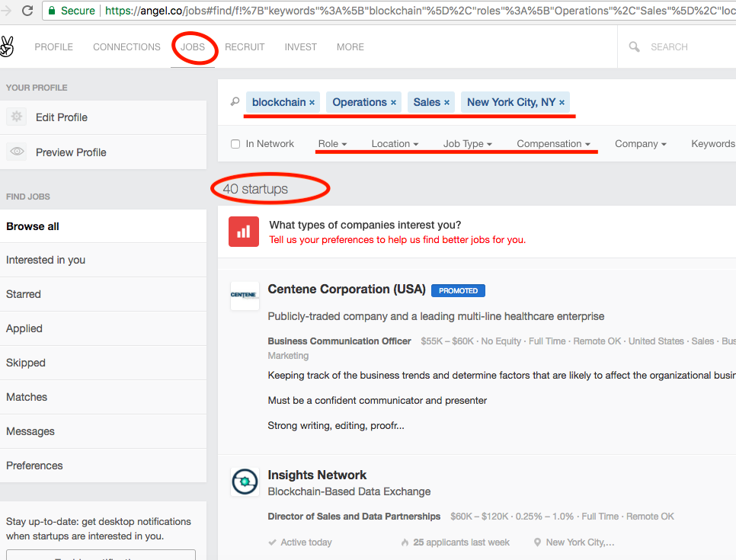The width and height of the screenshot is (736, 560).
Task: Click the search magnifier icon in header
Action: tap(634, 47)
